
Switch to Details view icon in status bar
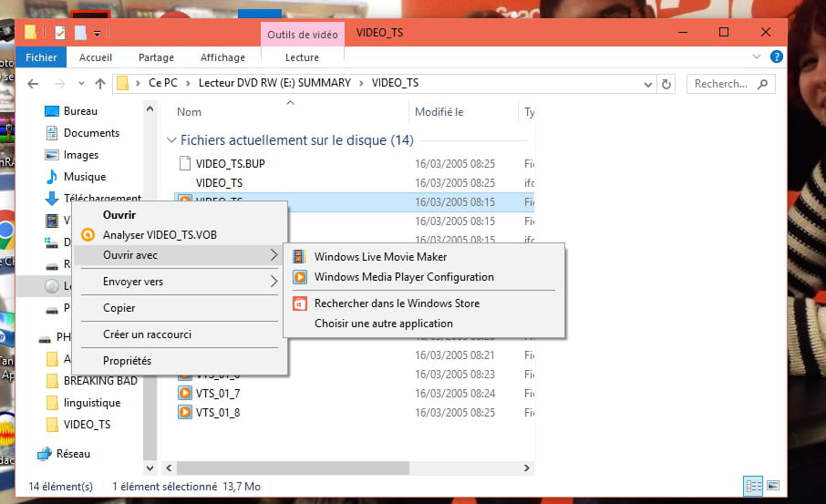[x=753, y=486]
